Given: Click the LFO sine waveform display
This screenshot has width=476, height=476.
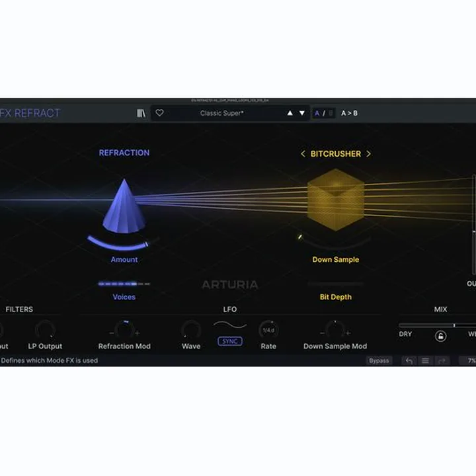Looking at the screenshot, I should click(230, 325).
